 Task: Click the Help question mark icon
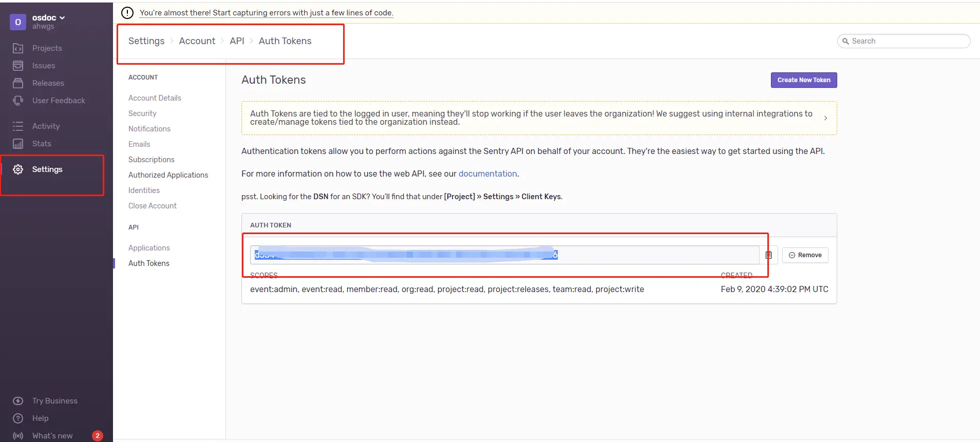(18, 418)
